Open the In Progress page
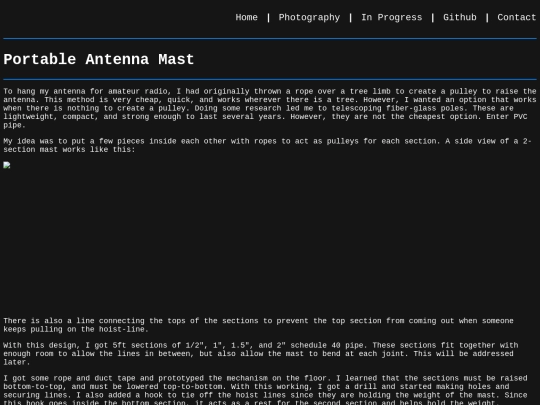Screen dimensions: 540x405 [391, 17]
